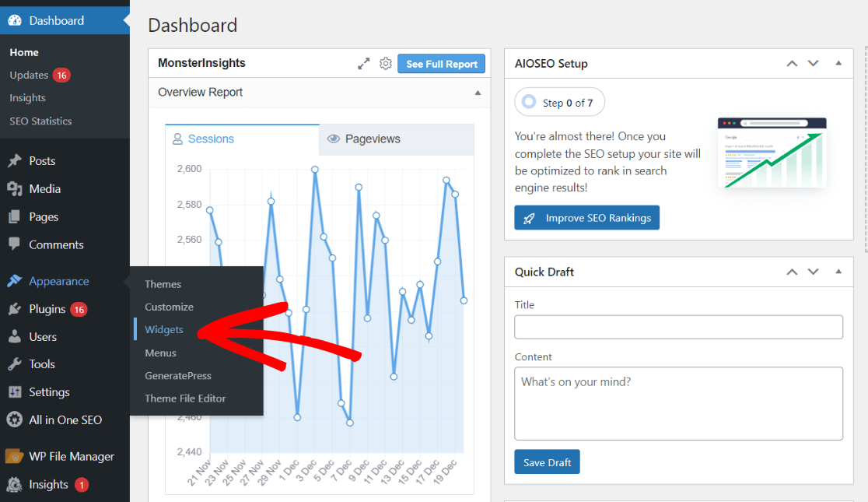Select Widgets in the Appearance submenu
The image size is (868, 502).
coord(163,329)
